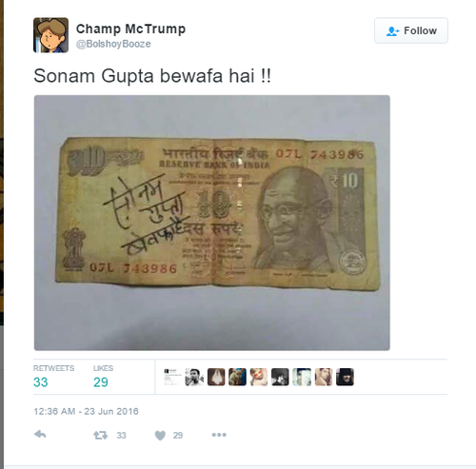This screenshot has height=469, width=476.
Task: Open the three-dot more options menu
Action: coord(219,435)
